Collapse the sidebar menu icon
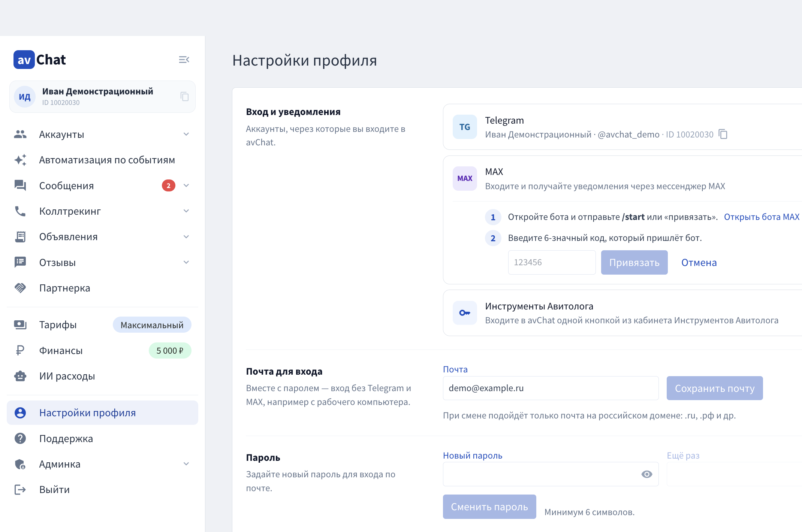Image resolution: width=802 pixels, height=532 pixels. pos(184,60)
